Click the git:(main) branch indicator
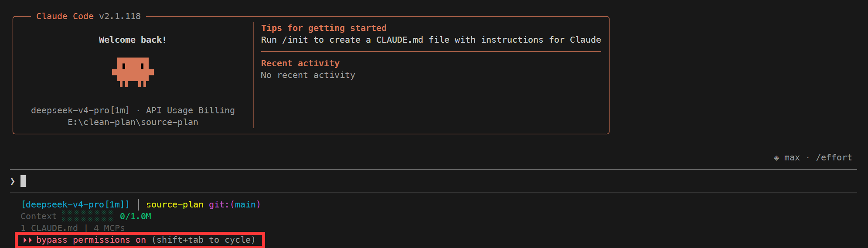This screenshot has height=248, width=868. [235, 205]
